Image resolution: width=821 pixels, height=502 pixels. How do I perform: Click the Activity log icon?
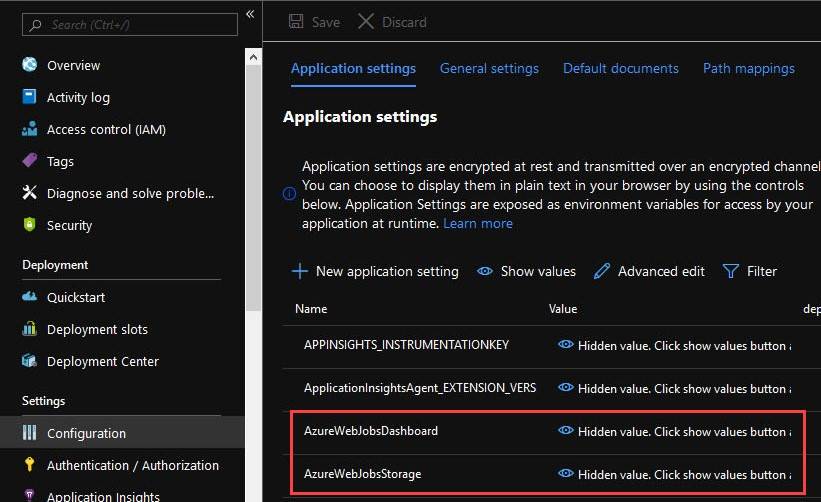(29, 96)
